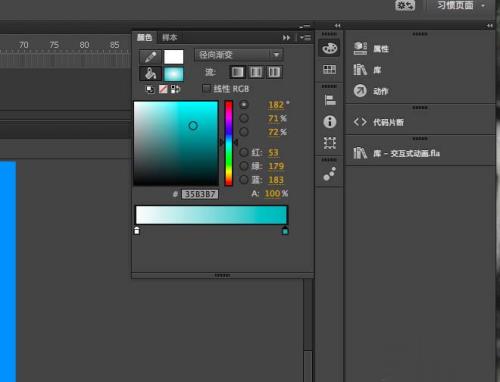
Task: Click the red value 53
Action: [273, 152]
